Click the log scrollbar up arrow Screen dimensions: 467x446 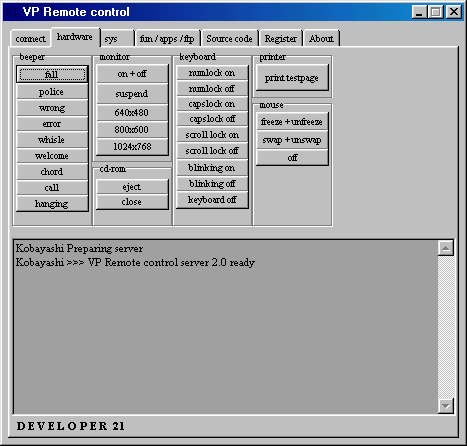(x=446, y=248)
